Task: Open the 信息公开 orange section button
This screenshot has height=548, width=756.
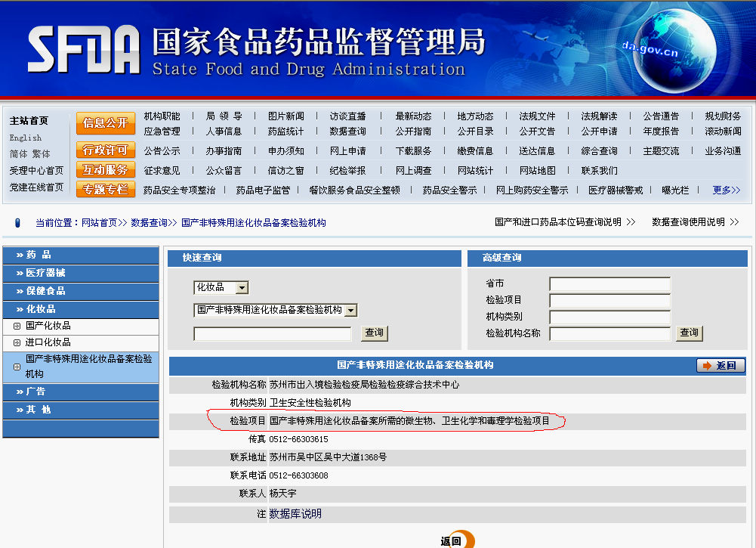Action: tap(106, 123)
